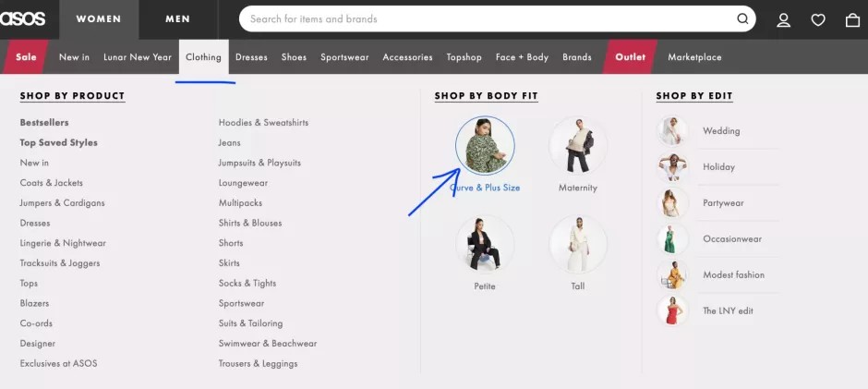Go to Bestsellers link

(x=44, y=123)
